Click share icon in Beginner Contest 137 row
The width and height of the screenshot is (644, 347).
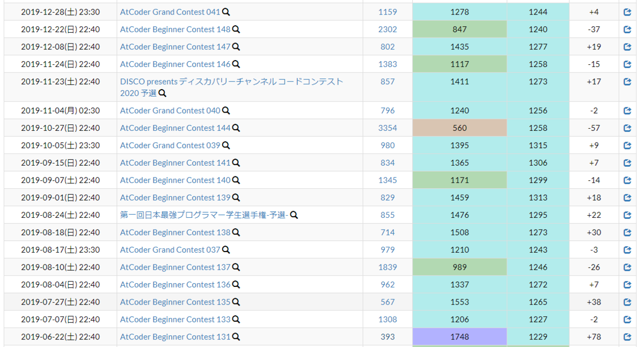[627, 268]
